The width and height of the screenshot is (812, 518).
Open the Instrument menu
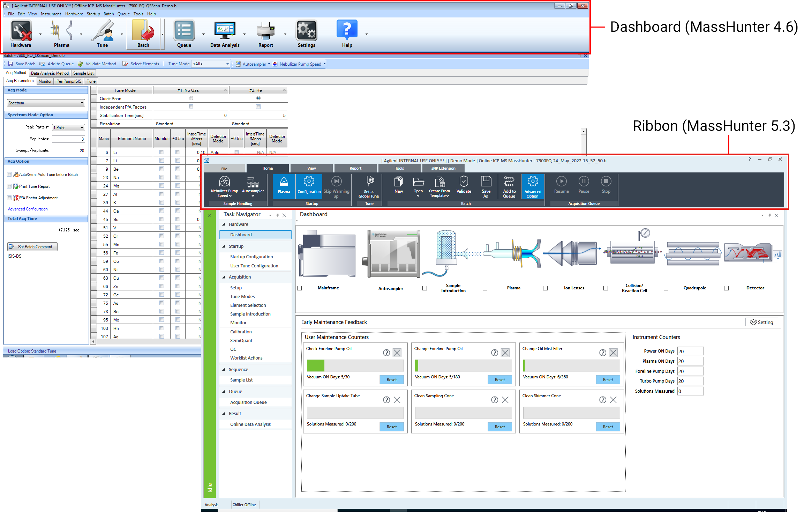51,14
